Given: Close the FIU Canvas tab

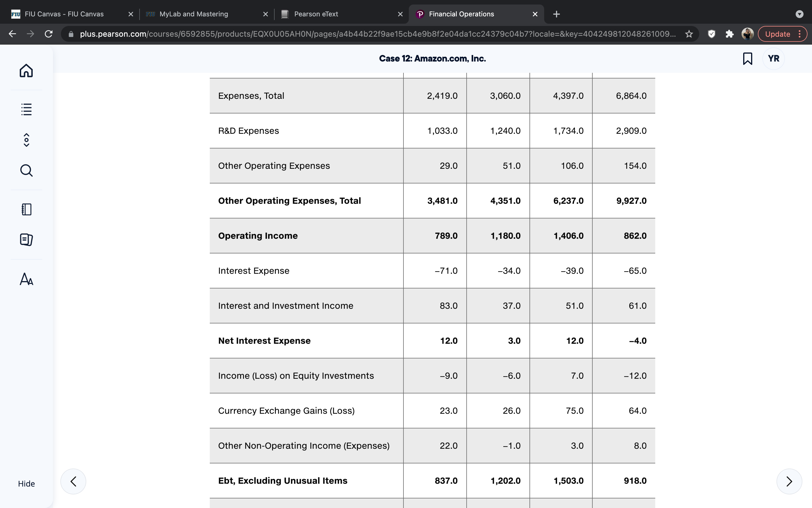Looking at the screenshot, I should pyautogui.click(x=131, y=14).
